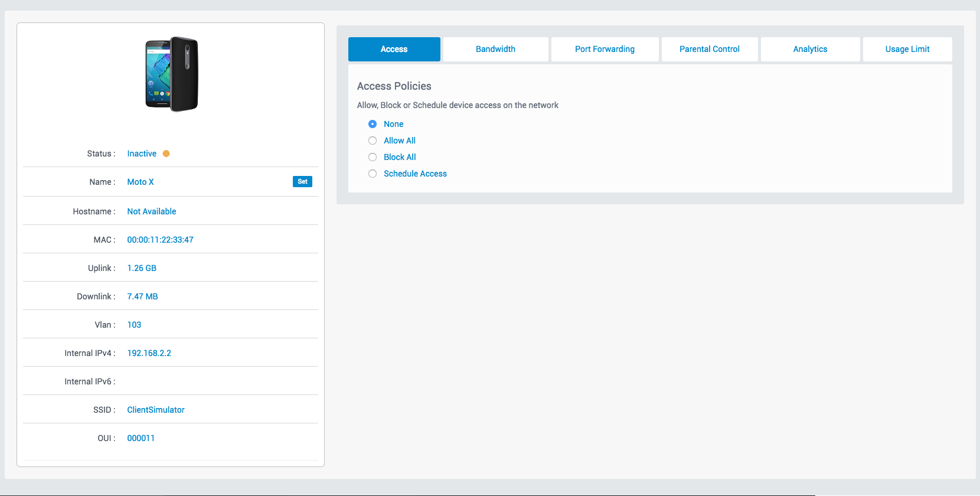Image resolution: width=980 pixels, height=496 pixels.
Task: Switch to the Analytics tab
Action: coord(810,49)
